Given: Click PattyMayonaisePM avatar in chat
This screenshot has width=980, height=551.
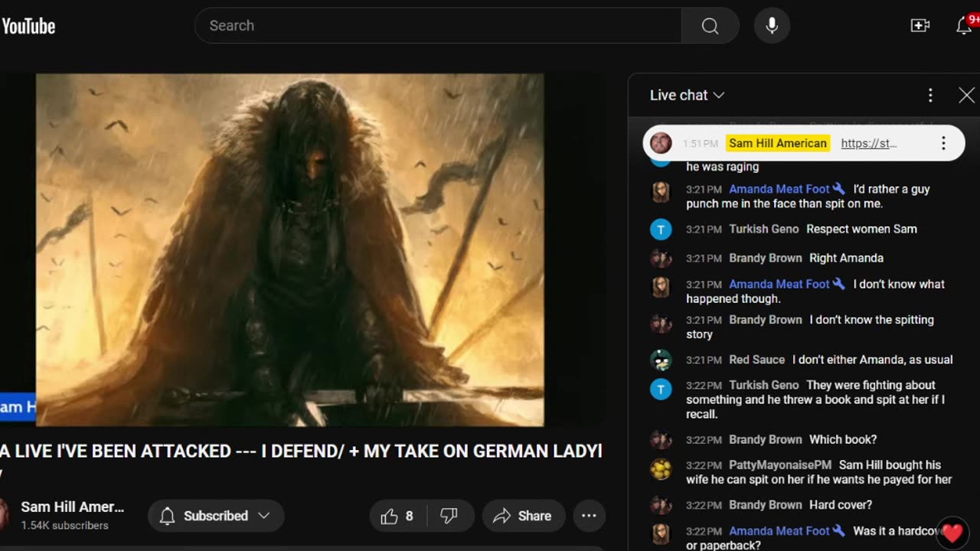Looking at the screenshot, I should coord(661,469).
